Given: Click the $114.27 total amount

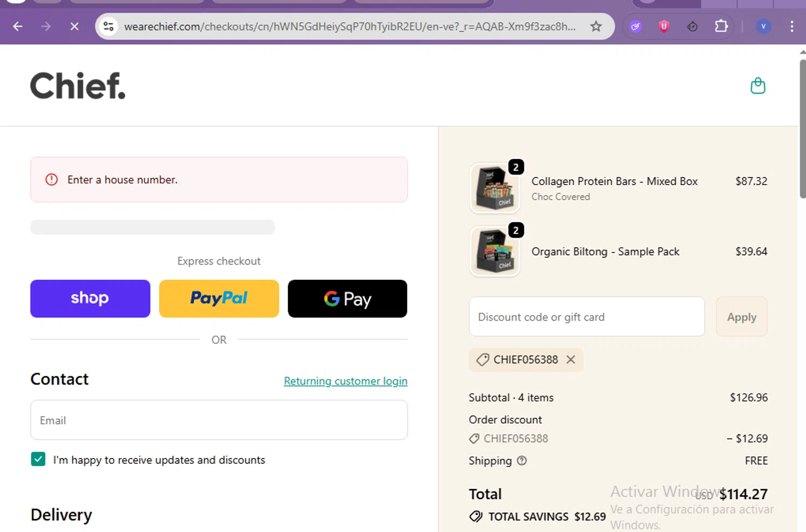Looking at the screenshot, I should (x=744, y=494).
